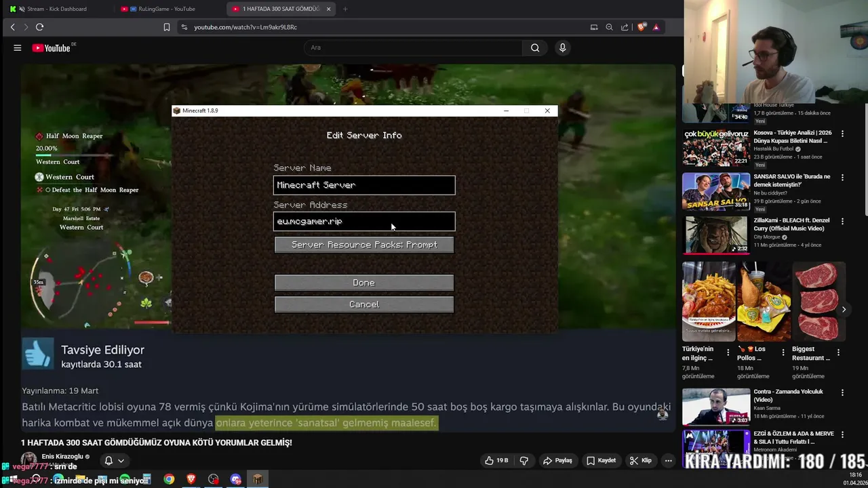Bookmark this page with the bookmark icon
Image resolution: width=868 pixels, height=488 pixels.
[x=166, y=27]
